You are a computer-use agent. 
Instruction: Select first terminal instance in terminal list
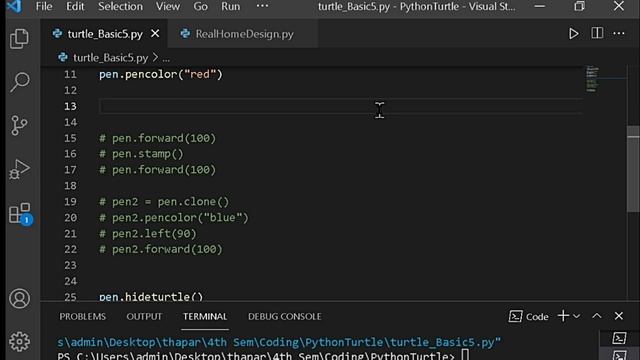[x=619, y=338]
